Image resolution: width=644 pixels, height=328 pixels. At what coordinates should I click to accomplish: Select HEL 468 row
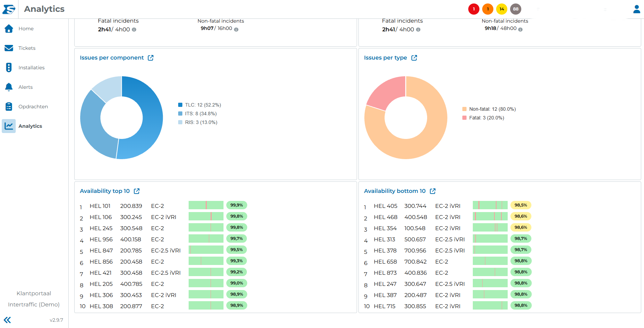(447, 217)
